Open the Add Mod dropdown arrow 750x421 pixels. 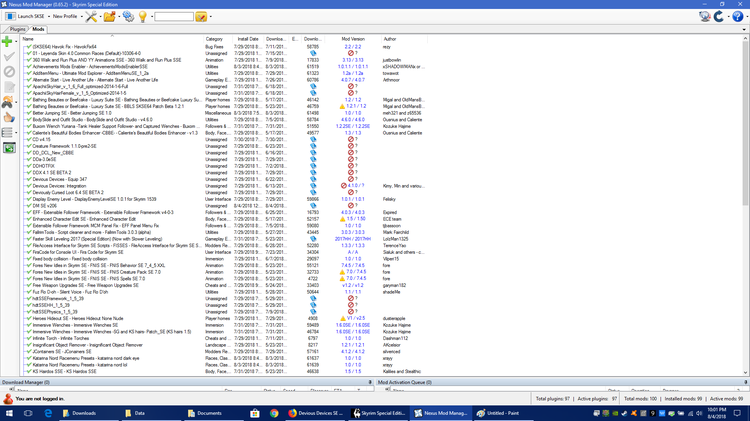click(16, 42)
